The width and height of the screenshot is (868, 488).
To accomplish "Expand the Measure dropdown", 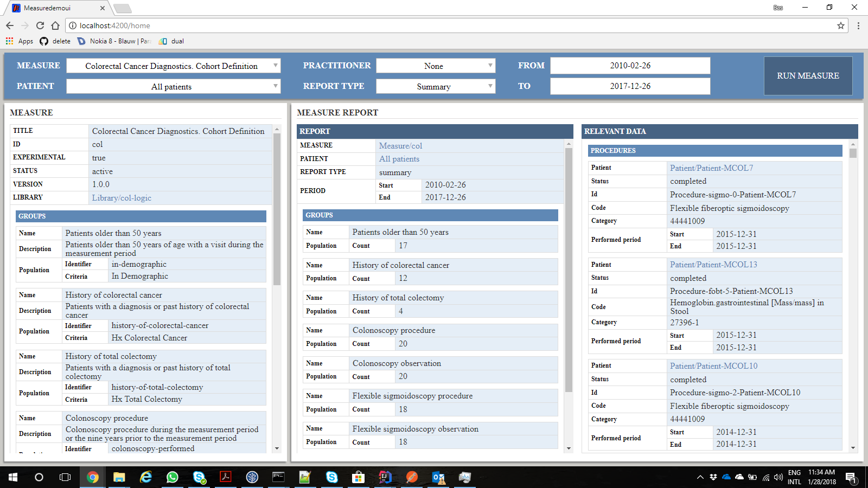I will [173, 66].
